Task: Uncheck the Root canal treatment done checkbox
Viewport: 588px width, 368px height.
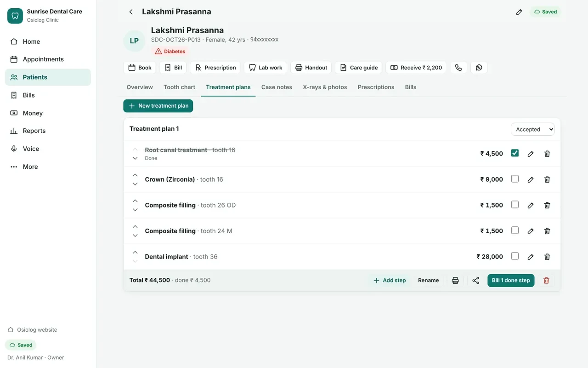Action: [515, 153]
